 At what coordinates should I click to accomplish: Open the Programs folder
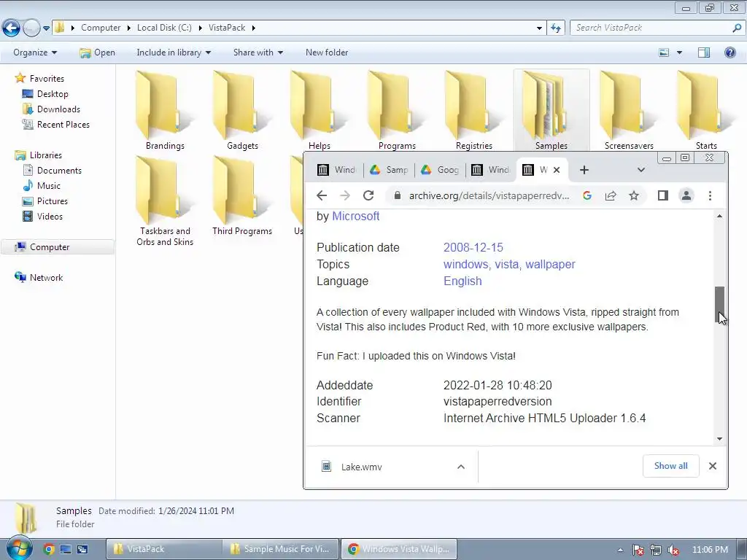397,111
